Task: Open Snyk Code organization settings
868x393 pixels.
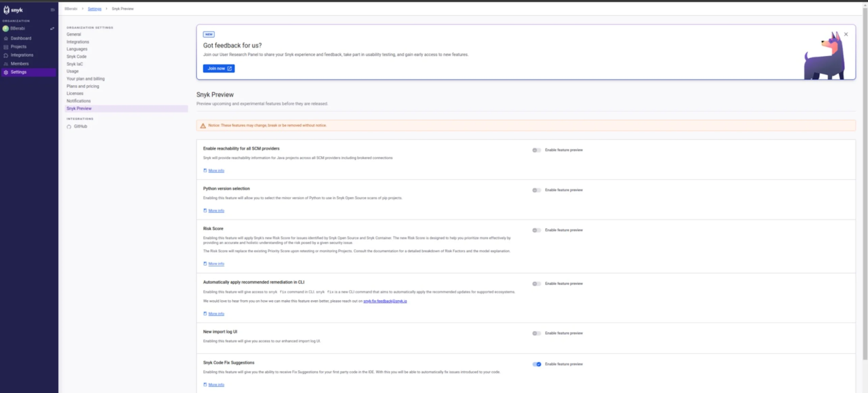Action: 76,56
